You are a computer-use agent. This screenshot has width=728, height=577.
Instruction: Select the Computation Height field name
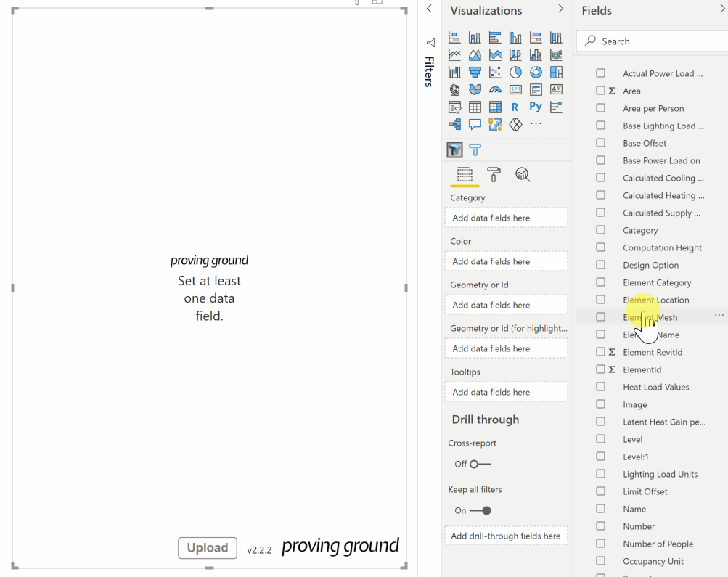pos(662,247)
